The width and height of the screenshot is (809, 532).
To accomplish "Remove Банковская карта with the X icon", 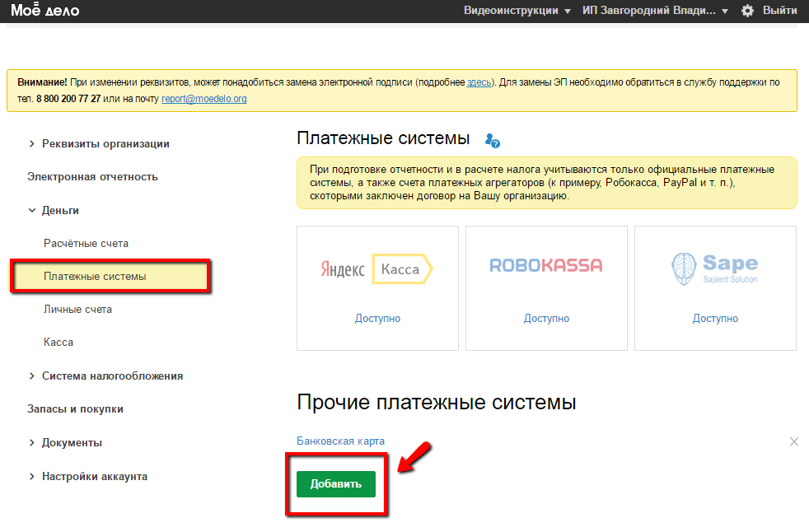I will pos(794,441).
